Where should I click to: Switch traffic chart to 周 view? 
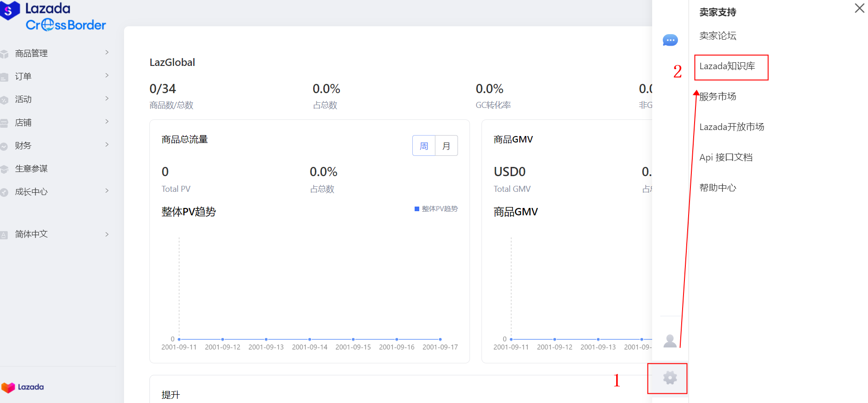(424, 146)
